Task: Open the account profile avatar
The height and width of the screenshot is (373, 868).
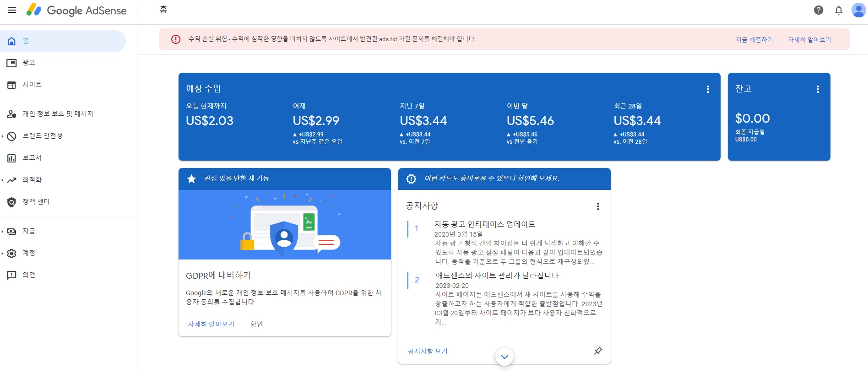Action: (858, 10)
